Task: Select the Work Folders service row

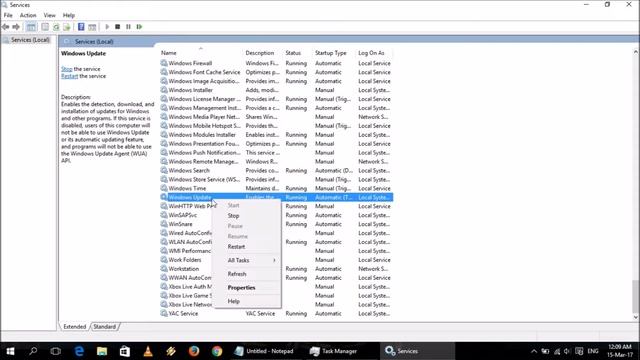Action: click(x=276, y=260)
